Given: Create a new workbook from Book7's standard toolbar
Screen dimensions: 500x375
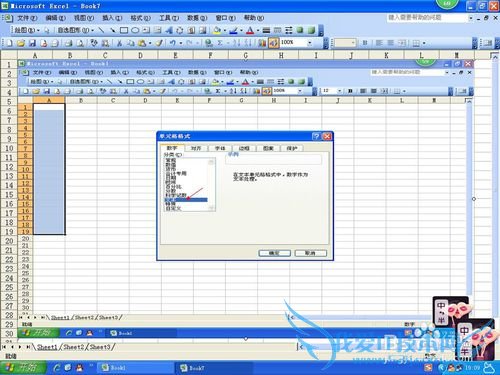Looking at the screenshot, I should [x=10, y=43].
